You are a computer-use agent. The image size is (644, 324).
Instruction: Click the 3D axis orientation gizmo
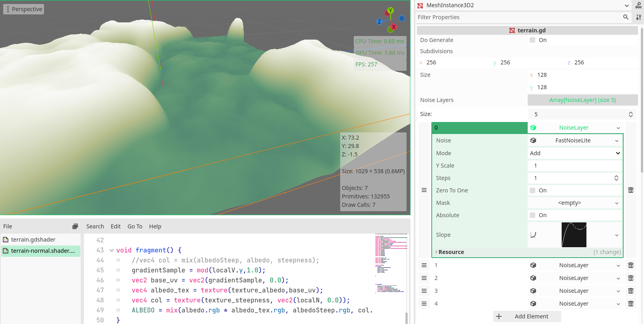pyautogui.click(x=391, y=20)
